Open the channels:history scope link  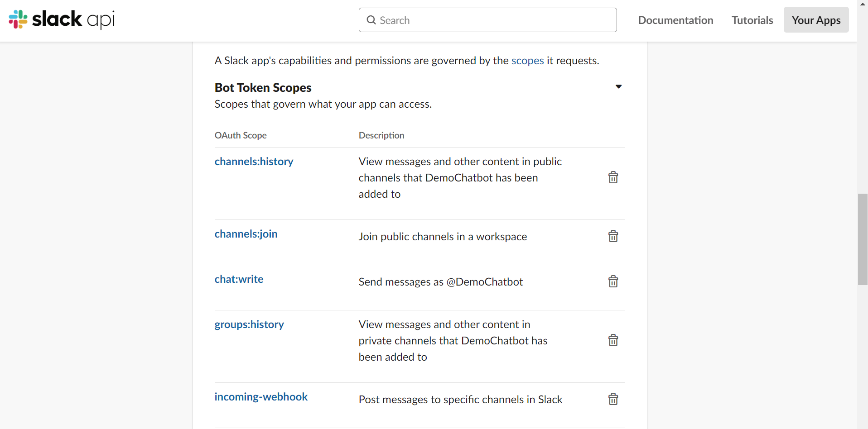(254, 162)
